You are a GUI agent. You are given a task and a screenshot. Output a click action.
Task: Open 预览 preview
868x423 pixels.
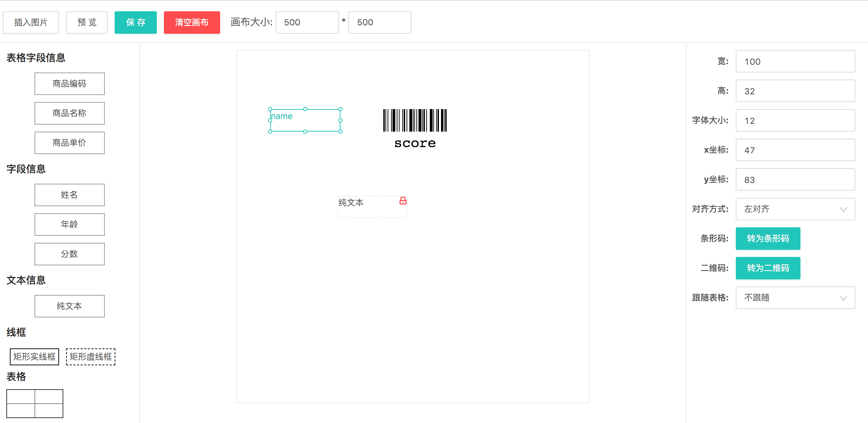click(87, 23)
